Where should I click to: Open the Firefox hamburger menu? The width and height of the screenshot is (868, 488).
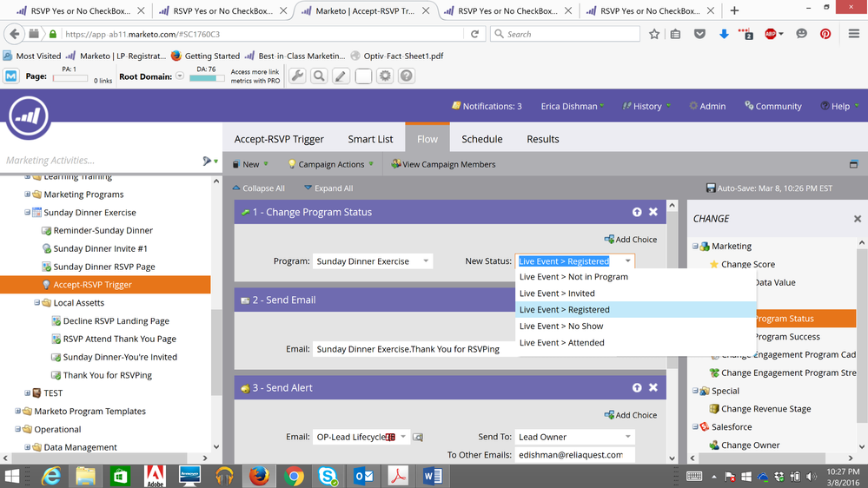click(853, 34)
